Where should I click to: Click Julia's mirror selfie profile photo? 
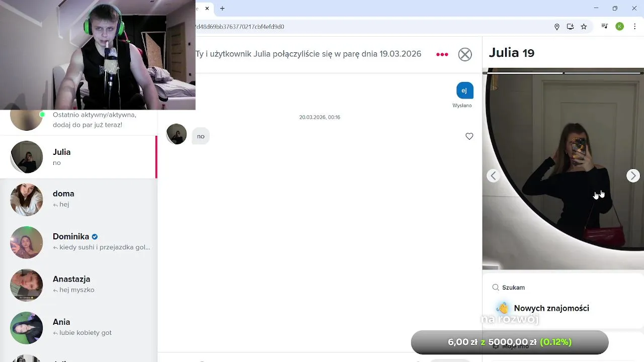tap(563, 169)
